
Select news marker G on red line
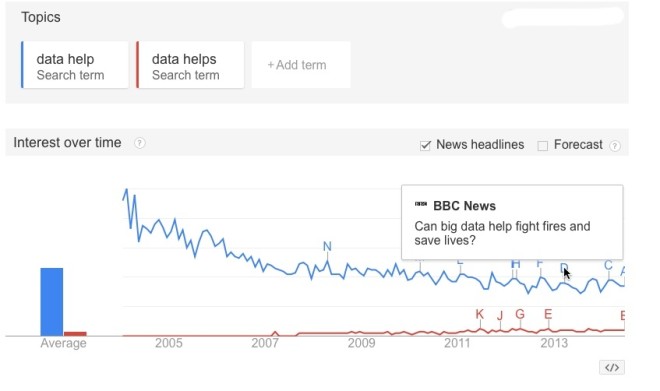tap(520, 314)
